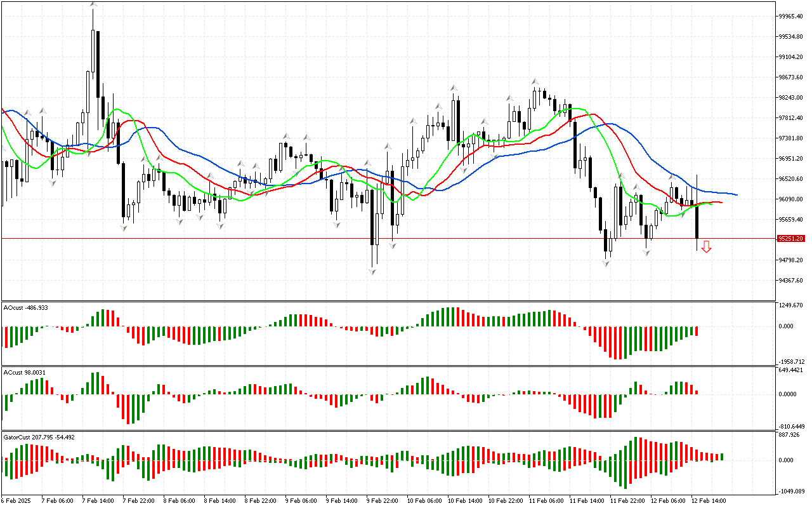812x508 pixels.
Task: Click the 649.4421 value on the ACcust scale
Action: (790, 370)
